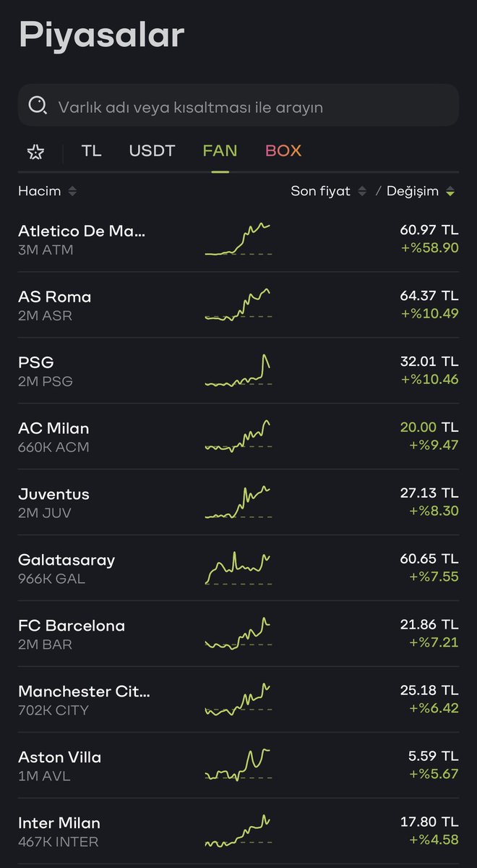Click the search magnifier icon
Image resolution: width=477 pixels, height=868 pixels.
[x=37, y=106]
